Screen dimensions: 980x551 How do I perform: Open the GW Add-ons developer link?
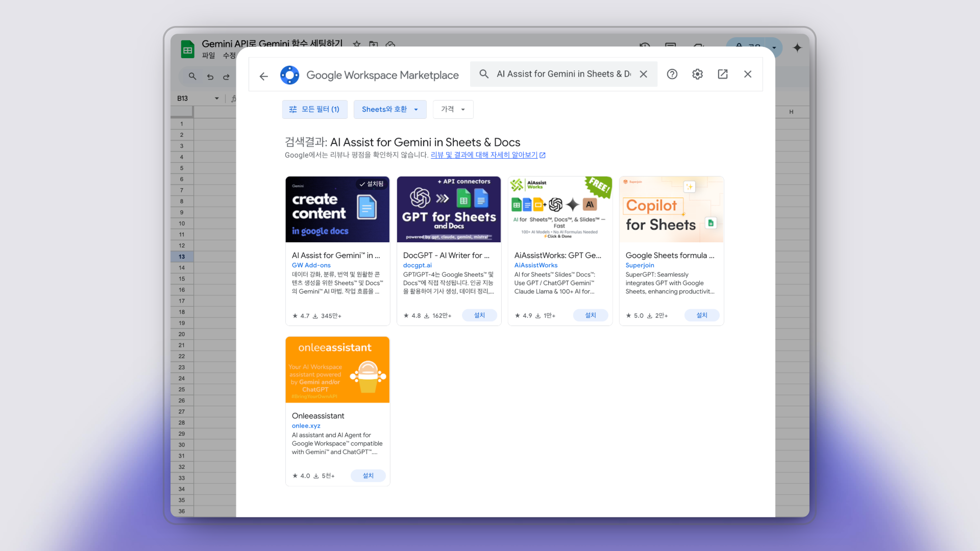click(x=311, y=265)
